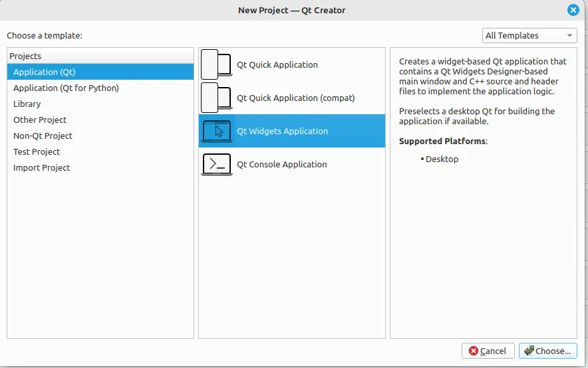Select Import Project category
The height and width of the screenshot is (368, 588).
[x=100, y=167]
